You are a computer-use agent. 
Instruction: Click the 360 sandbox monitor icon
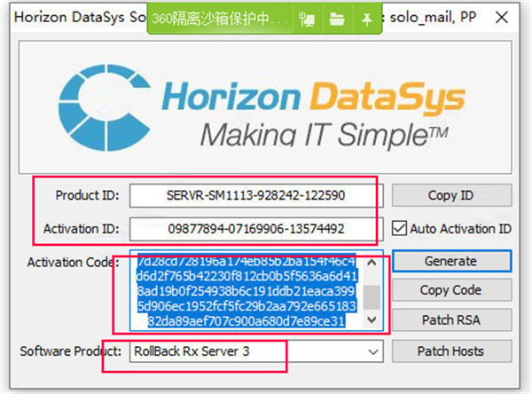307,19
